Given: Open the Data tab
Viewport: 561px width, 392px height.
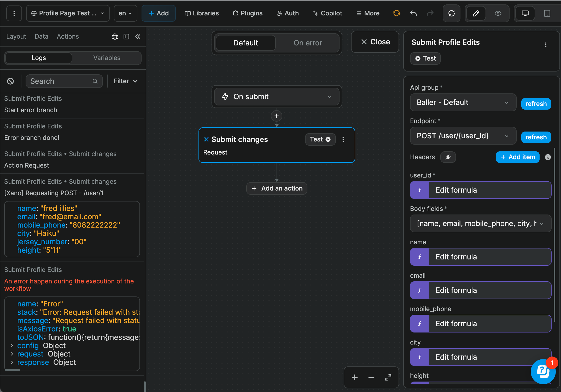Looking at the screenshot, I should pyautogui.click(x=41, y=37).
